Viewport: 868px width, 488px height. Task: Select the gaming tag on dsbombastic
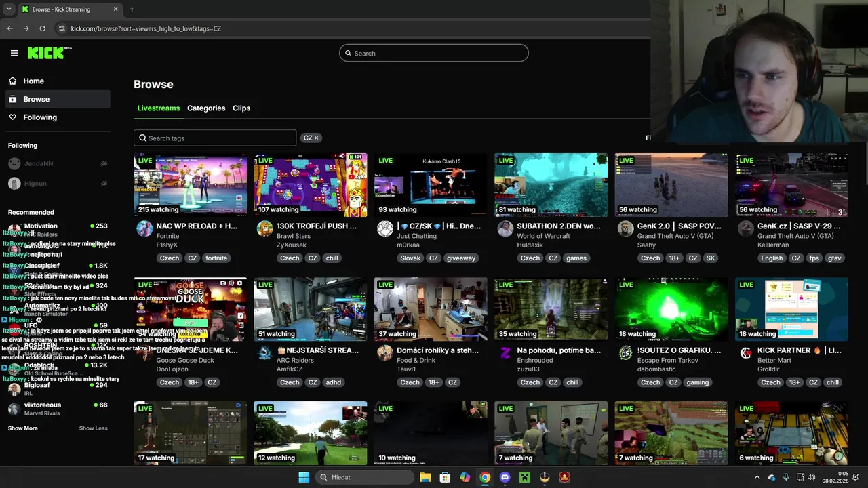pyautogui.click(x=698, y=382)
